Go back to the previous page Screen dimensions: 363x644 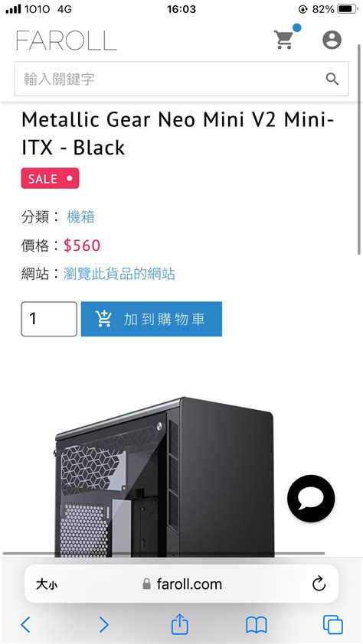pyautogui.click(x=25, y=625)
